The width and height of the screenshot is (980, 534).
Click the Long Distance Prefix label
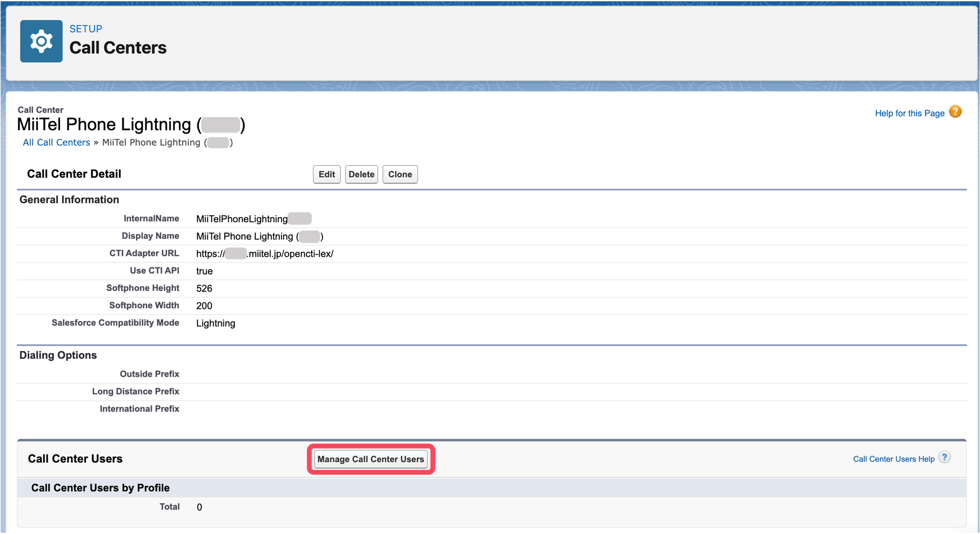(135, 392)
